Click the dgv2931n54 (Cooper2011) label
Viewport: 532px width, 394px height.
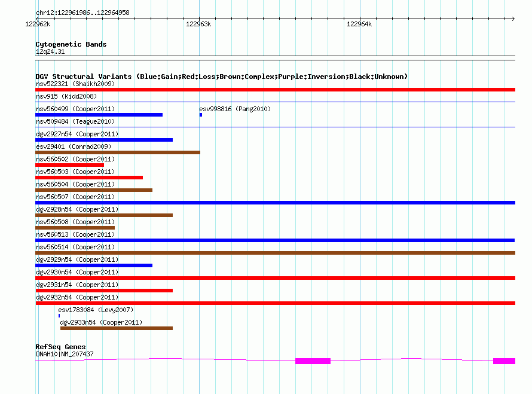tap(77, 285)
